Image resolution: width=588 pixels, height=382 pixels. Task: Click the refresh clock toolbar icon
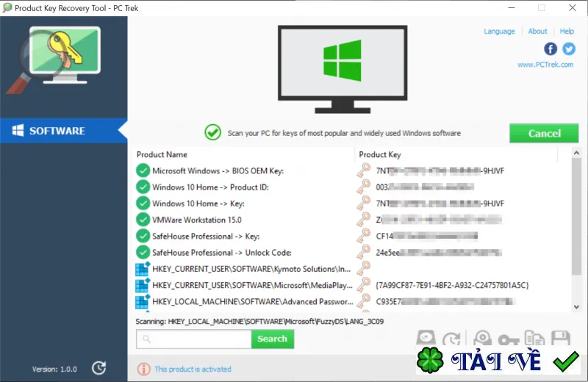tap(451, 339)
